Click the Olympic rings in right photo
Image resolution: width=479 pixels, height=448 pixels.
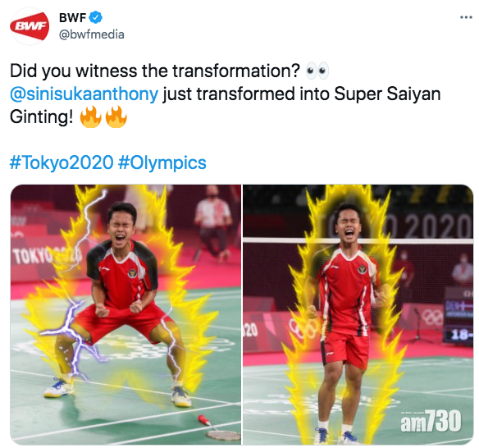(304, 328)
